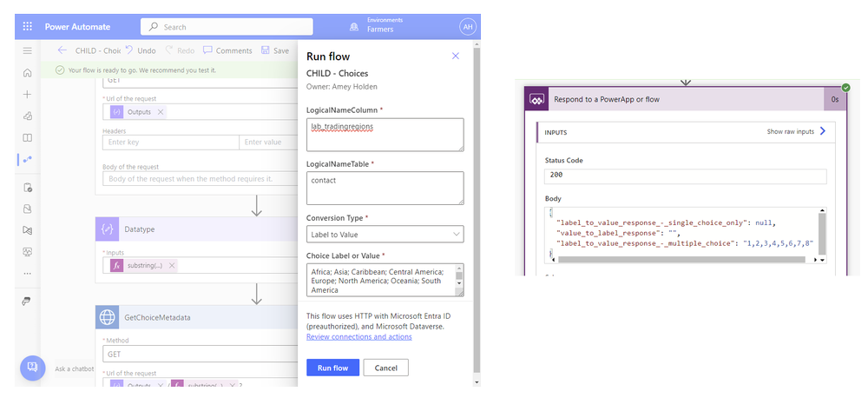868x398 pixels.
Task: Click into the Search box
Action: 227,27
